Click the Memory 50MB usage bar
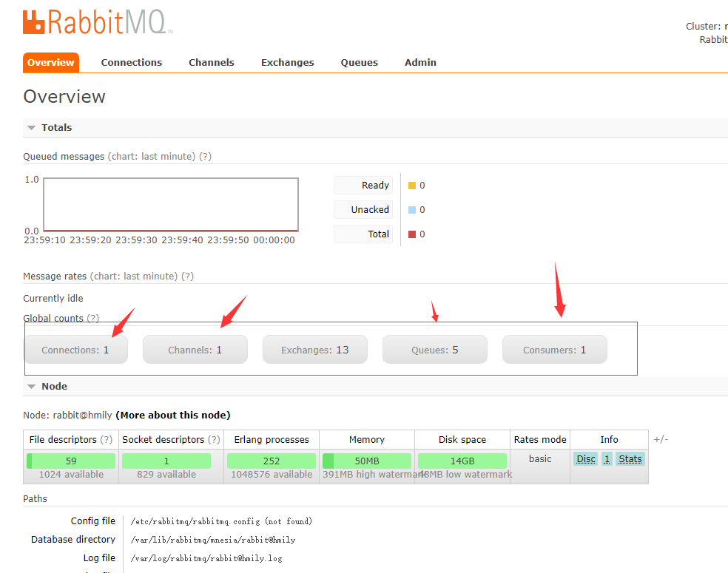The height and width of the screenshot is (573, 728). (x=367, y=461)
